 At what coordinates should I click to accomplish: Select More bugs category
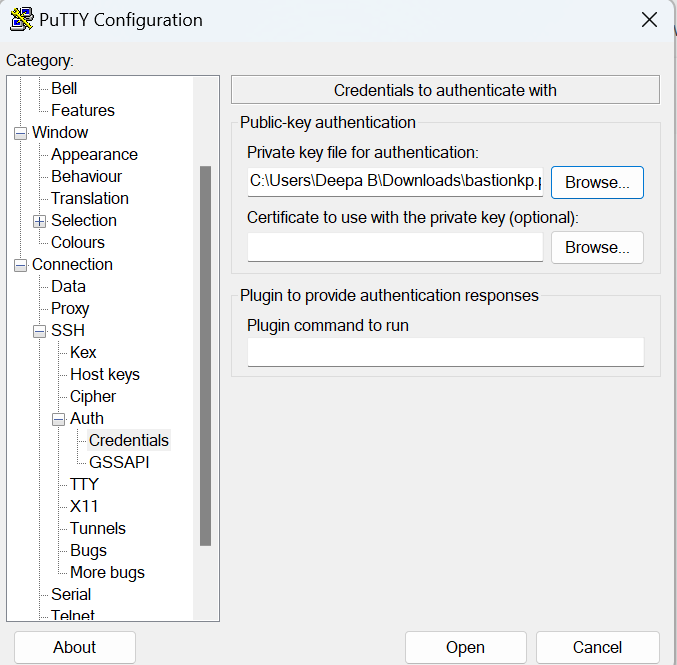[107, 573]
